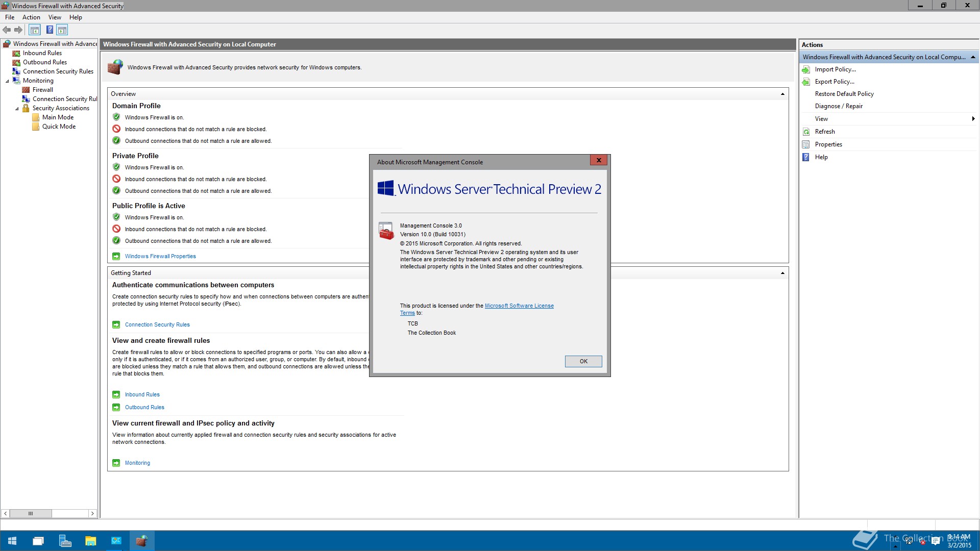The width and height of the screenshot is (980, 551).
Task: Click green arrow beside Windows Firewall Properties
Action: point(116,256)
